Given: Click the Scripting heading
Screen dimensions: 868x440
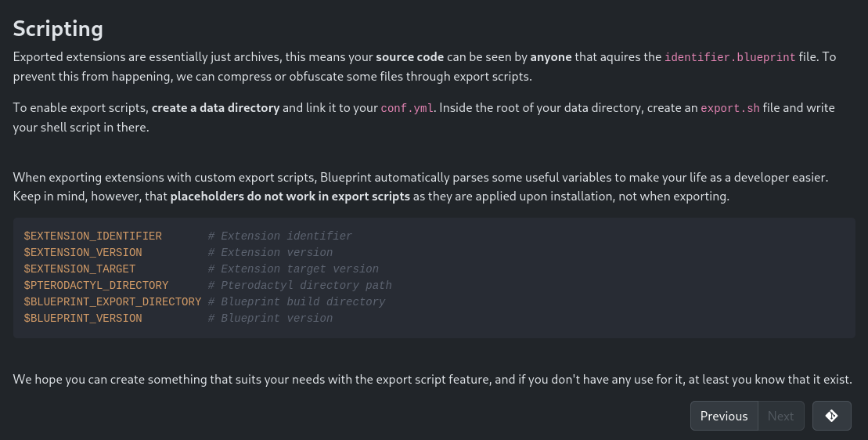Looking at the screenshot, I should (58, 29).
